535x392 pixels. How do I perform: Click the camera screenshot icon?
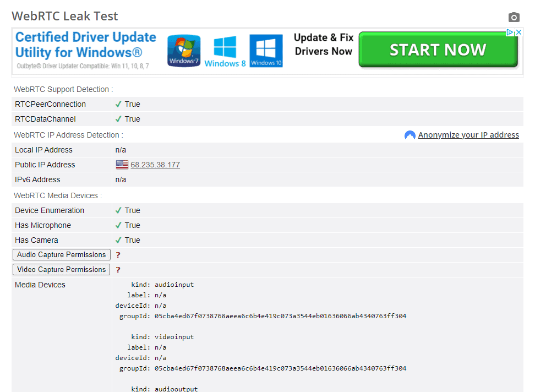point(514,17)
